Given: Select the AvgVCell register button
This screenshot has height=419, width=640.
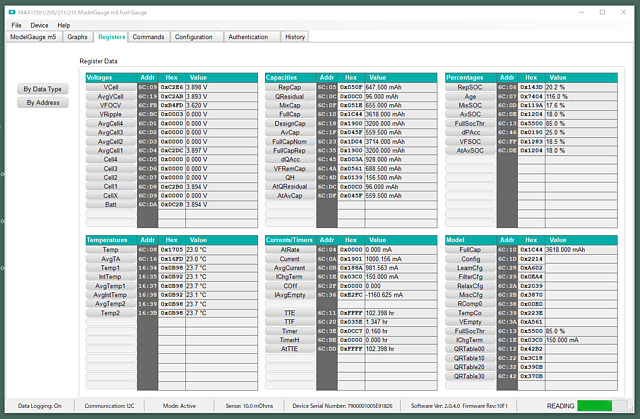Looking at the screenshot, I should tap(111, 96).
